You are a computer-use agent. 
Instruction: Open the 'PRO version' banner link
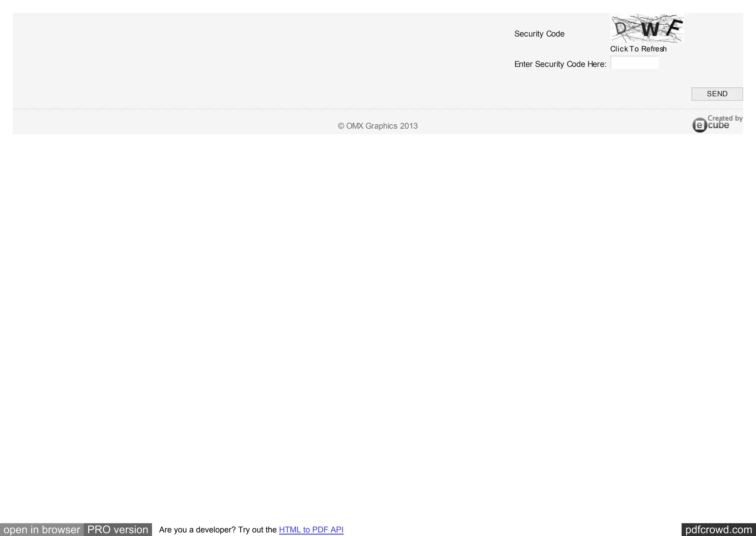click(x=118, y=530)
